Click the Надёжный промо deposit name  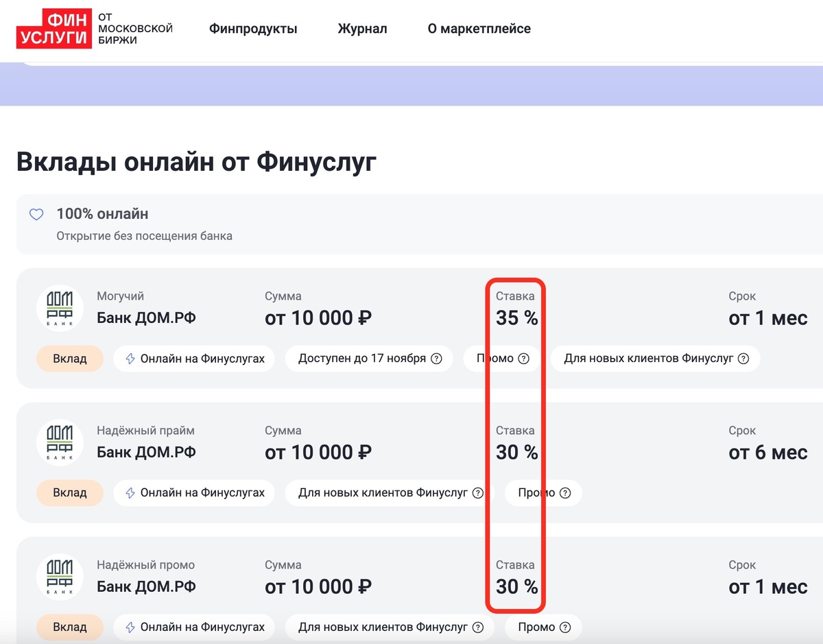145,565
